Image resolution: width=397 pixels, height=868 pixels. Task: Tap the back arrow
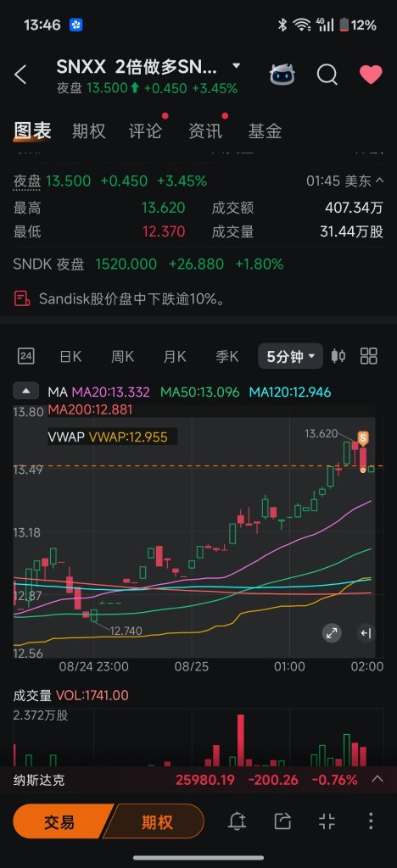tap(20, 75)
